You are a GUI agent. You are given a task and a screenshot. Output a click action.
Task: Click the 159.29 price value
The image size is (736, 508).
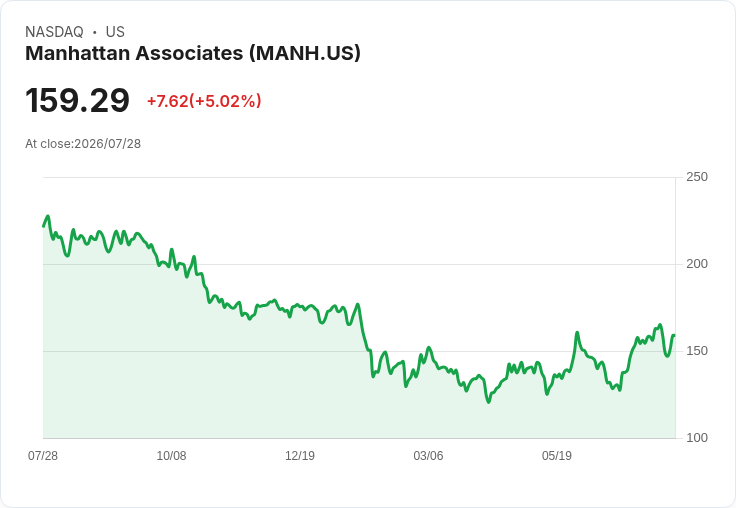point(77,100)
